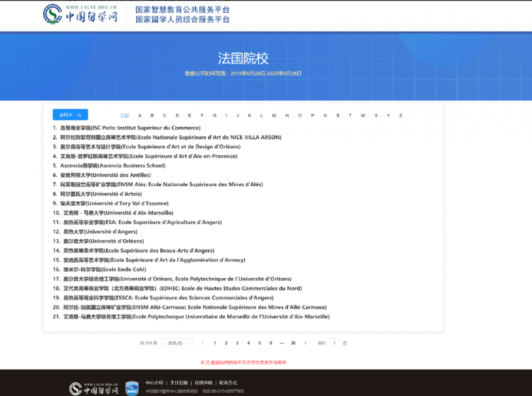Image resolution: width=532 pixels, height=396 pixels.
Task: Click the go-to page number input field
Action: (334, 344)
